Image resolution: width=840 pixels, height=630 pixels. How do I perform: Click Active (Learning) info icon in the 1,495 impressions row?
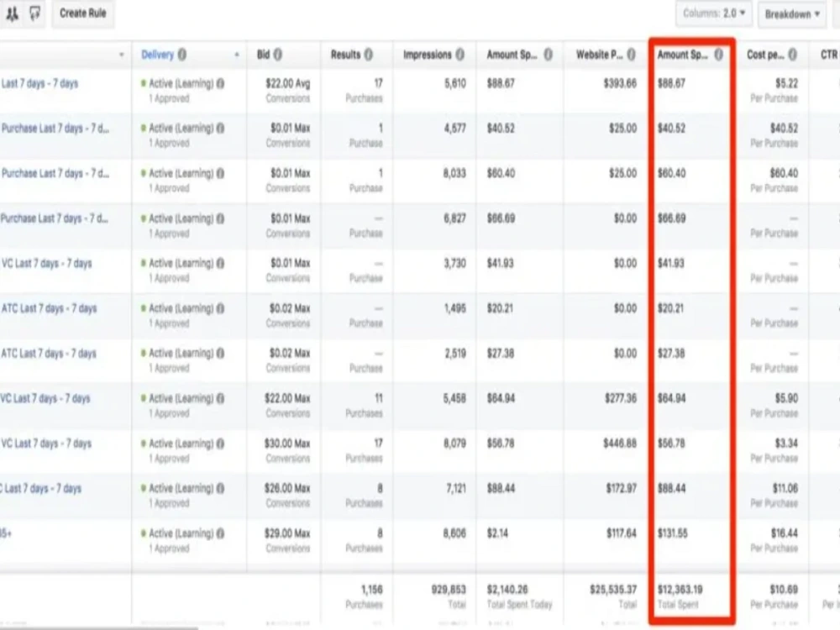click(x=220, y=308)
